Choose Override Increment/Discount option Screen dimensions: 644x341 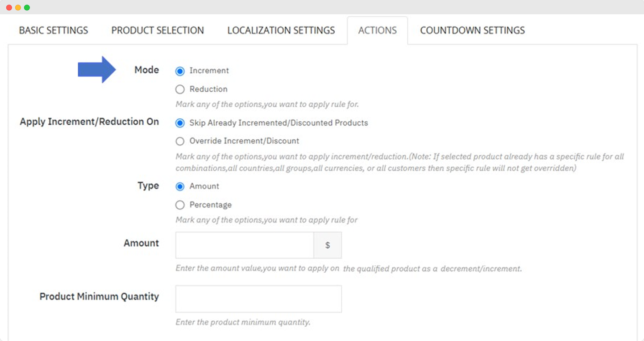(x=180, y=141)
